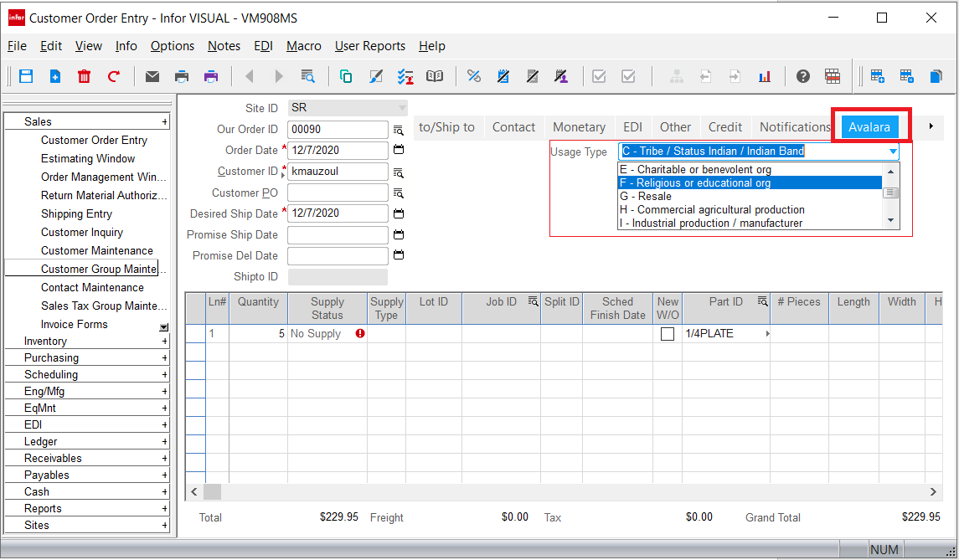This screenshot has height=560, width=959.
Task: Open Our Order ID lookup icon
Action: click(x=398, y=131)
